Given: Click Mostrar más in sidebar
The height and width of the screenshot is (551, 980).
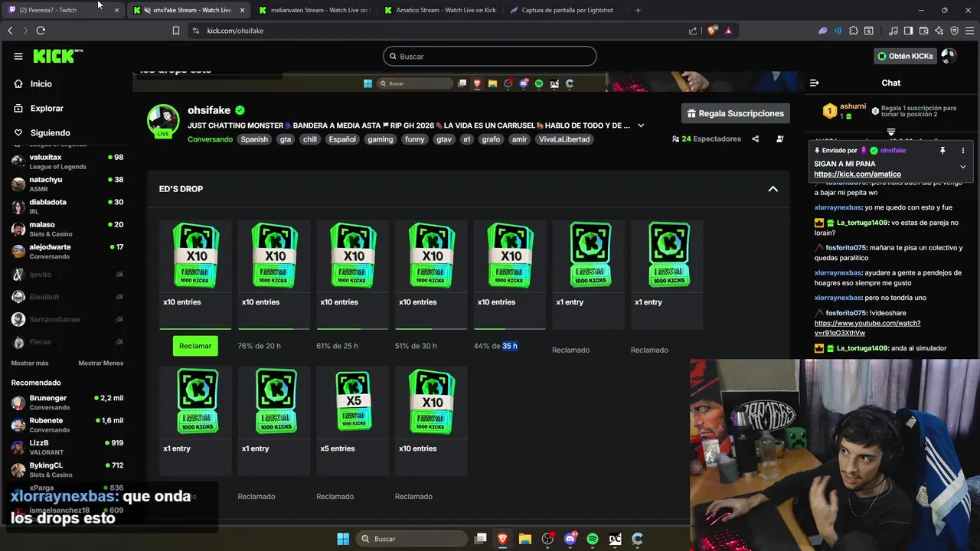Looking at the screenshot, I should 30,363.
